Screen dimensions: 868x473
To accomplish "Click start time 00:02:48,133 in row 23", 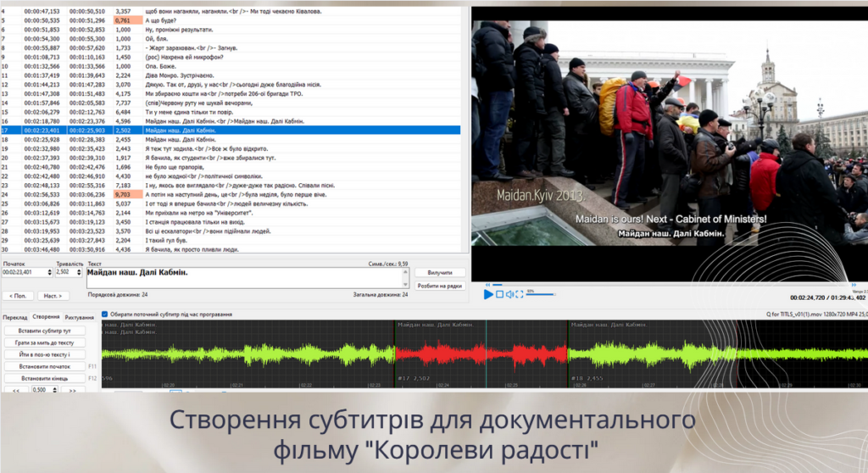I will [x=42, y=186].
